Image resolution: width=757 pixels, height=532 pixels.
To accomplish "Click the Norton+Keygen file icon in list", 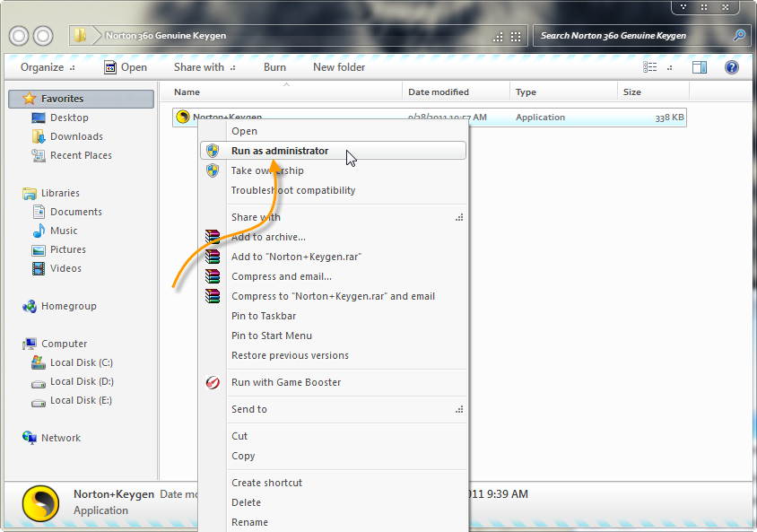I will (x=182, y=117).
